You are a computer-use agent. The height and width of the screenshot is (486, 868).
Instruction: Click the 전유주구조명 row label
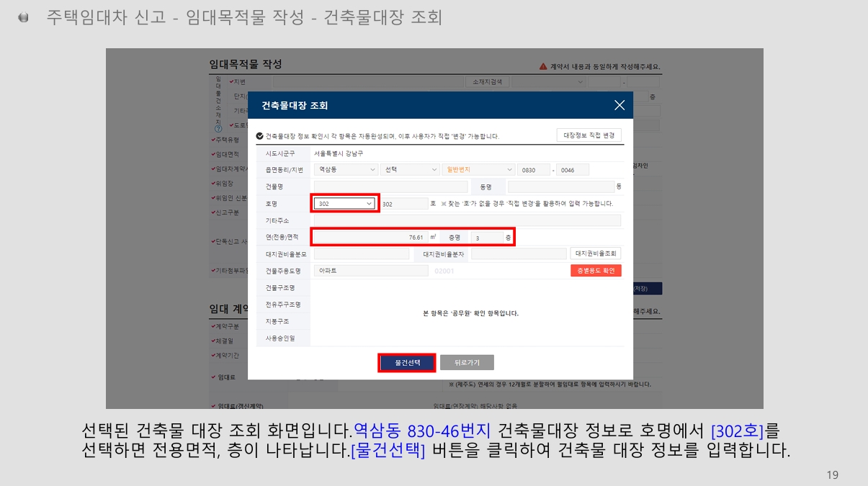pyautogui.click(x=282, y=305)
